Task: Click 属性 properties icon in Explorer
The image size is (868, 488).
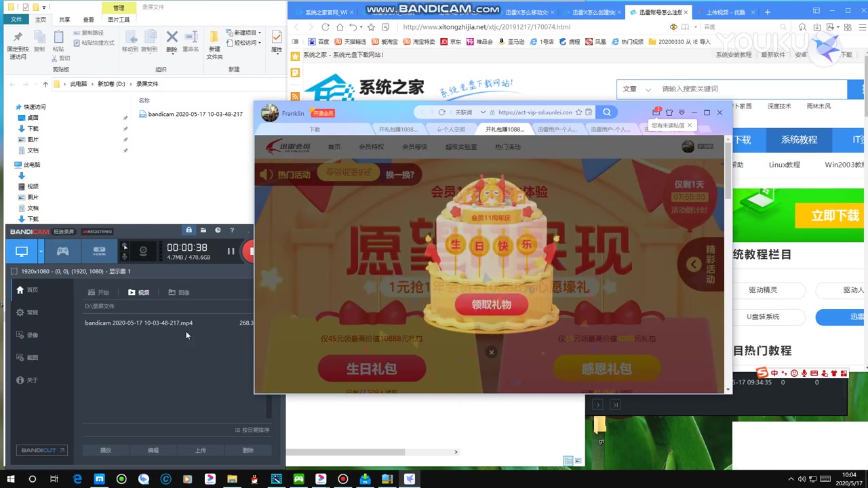Action: click(x=277, y=41)
